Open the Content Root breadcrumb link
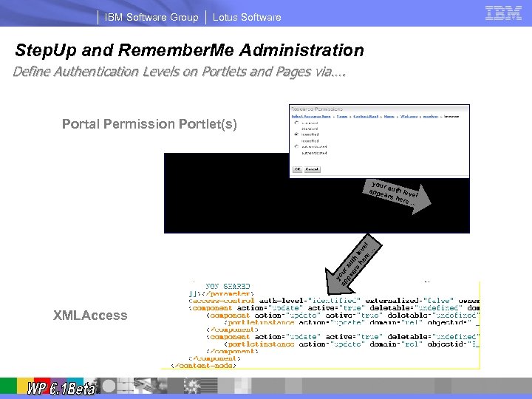The height and width of the screenshot is (399, 532). pos(366,117)
